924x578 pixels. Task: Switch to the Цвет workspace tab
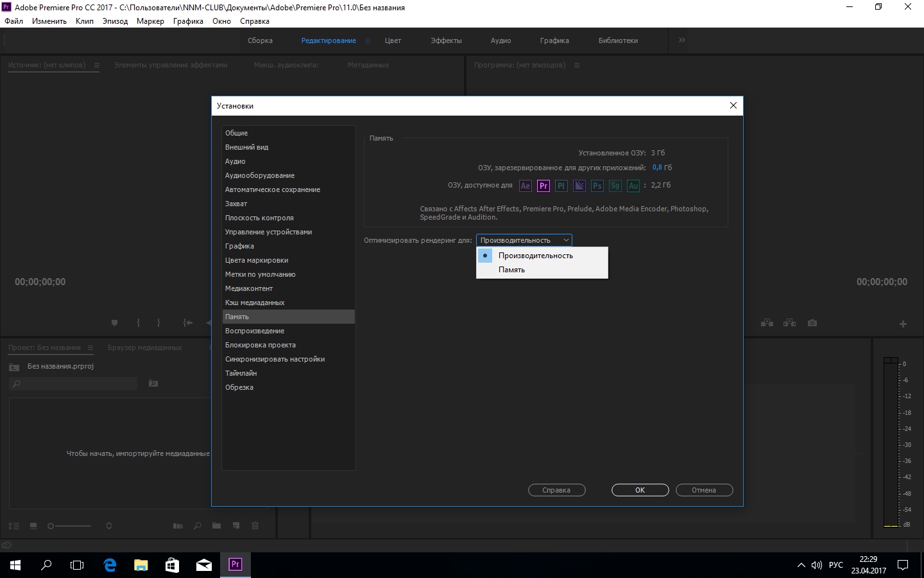[393, 40]
